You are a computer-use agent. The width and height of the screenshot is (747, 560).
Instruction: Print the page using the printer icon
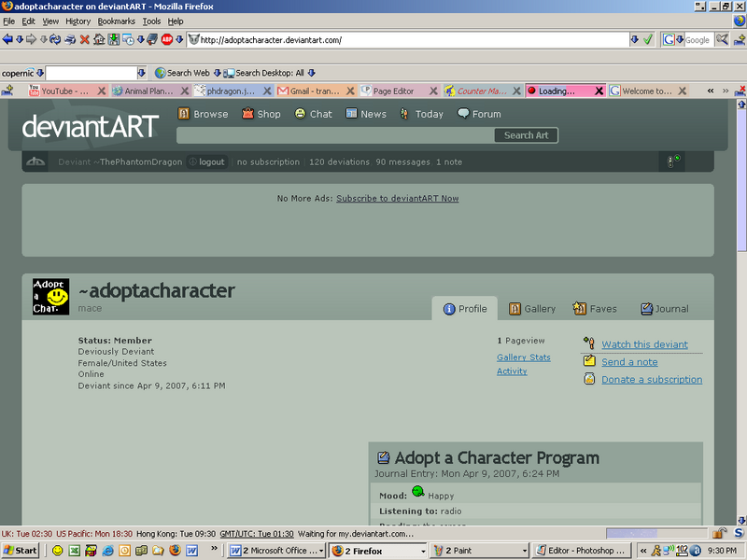pyautogui.click(x=70, y=39)
